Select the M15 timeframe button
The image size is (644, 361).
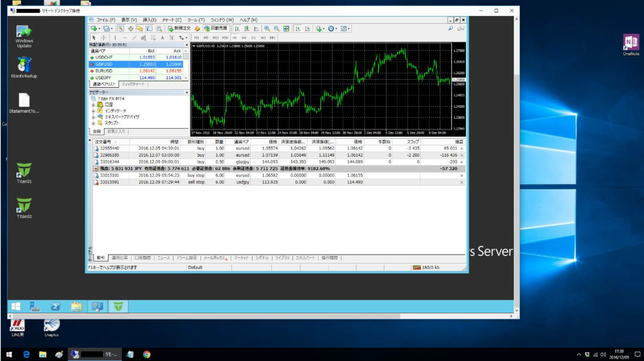(x=216, y=38)
